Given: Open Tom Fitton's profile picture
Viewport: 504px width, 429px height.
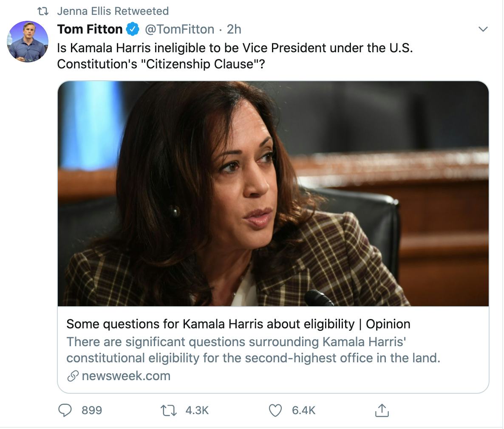Looking at the screenshot, I should point(28,42).
